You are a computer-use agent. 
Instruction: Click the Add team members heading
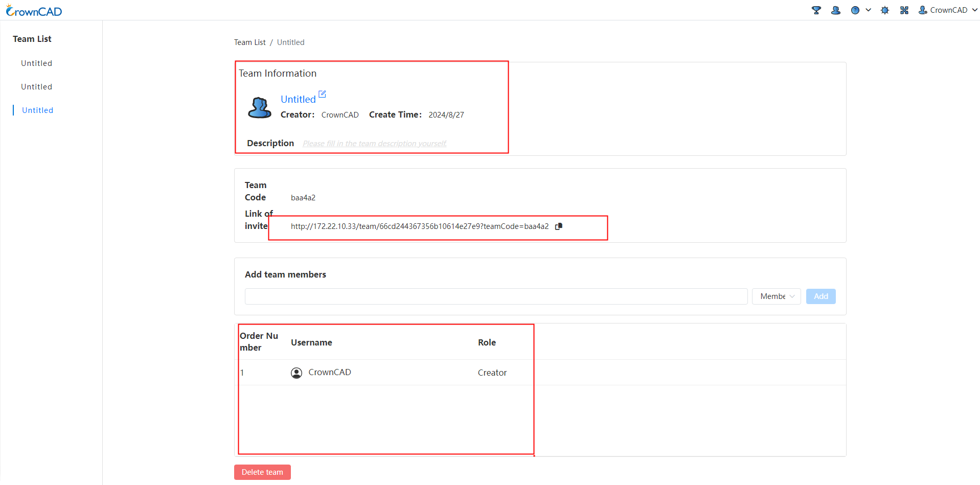tap(285, 274)
